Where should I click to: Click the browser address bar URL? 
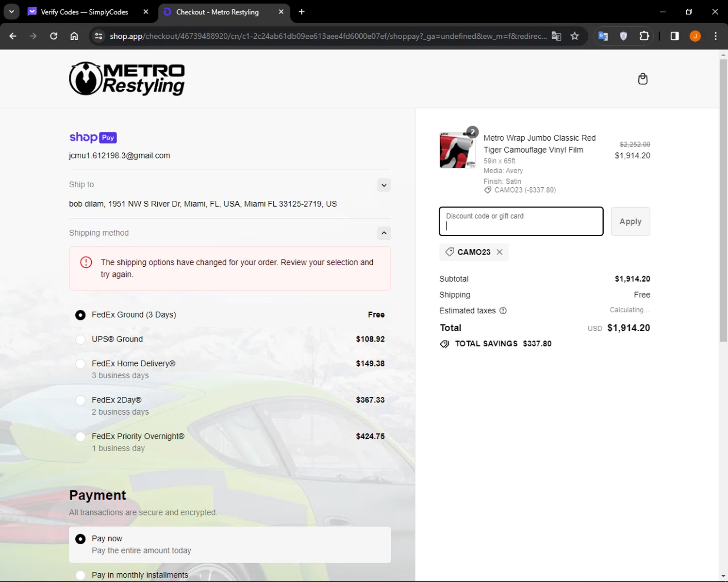pos(328,36)
